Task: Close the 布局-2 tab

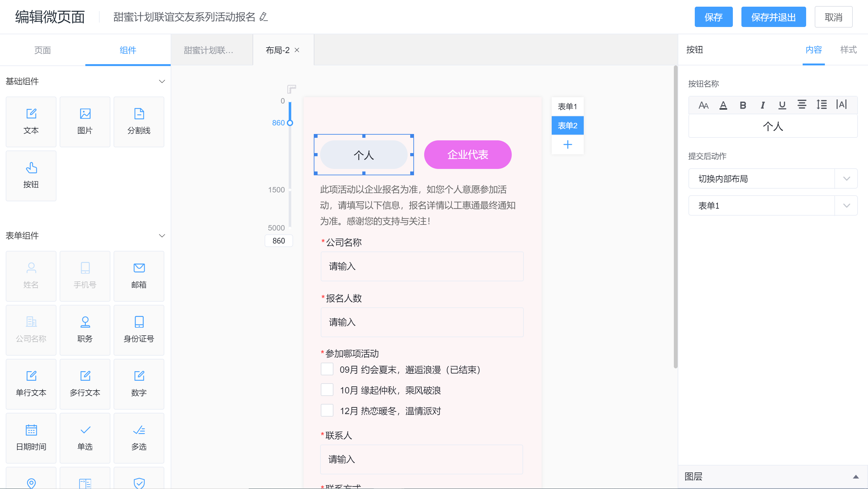Action: (x=297, y=50)
